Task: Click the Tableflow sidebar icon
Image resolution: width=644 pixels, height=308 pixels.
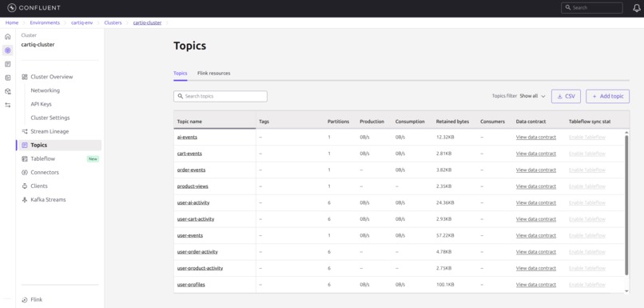Action: tap(25, 158)
